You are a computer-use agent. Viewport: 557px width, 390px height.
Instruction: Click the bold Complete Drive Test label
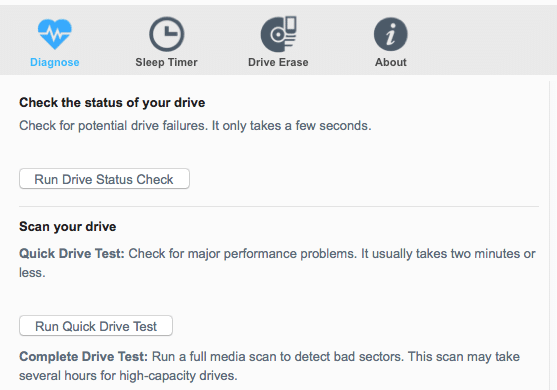coord(83,357)
